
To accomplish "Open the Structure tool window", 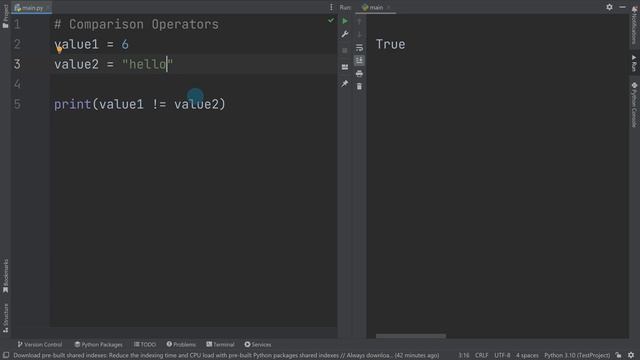I will click(5, 318).
